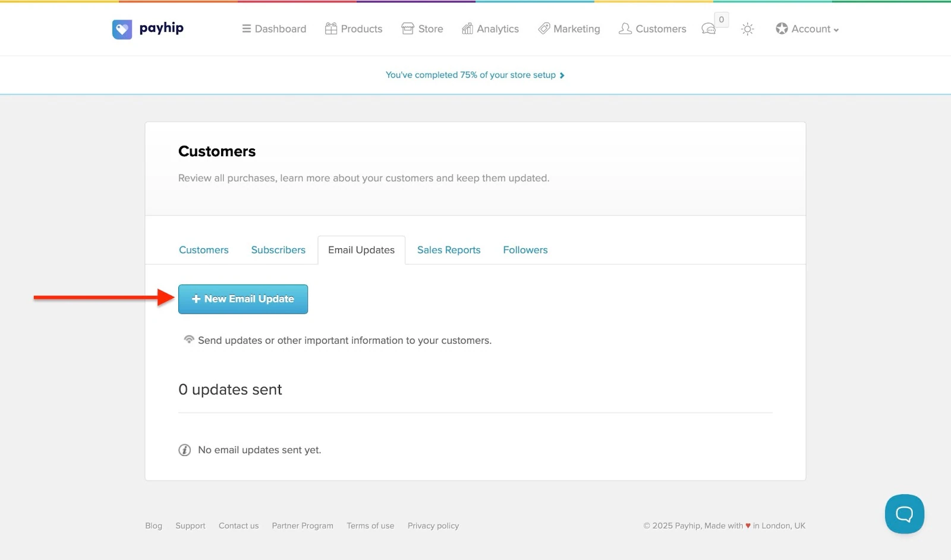The image size is (951, 560).
Task: Click the Analytics bar chart icon
Action: (468, 29)
